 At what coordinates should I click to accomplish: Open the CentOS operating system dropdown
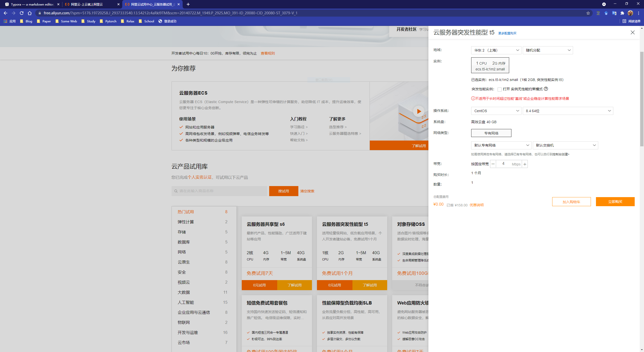tap(496, 111)
